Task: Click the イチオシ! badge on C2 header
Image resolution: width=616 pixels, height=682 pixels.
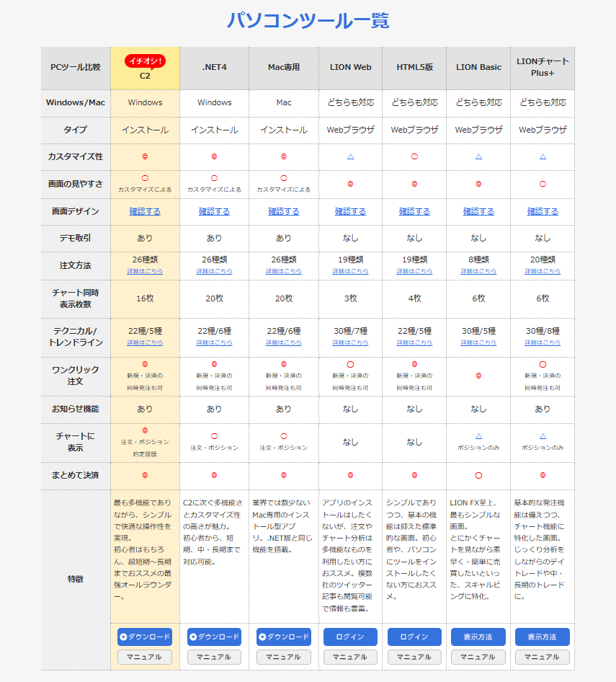Action: (145, 61)
